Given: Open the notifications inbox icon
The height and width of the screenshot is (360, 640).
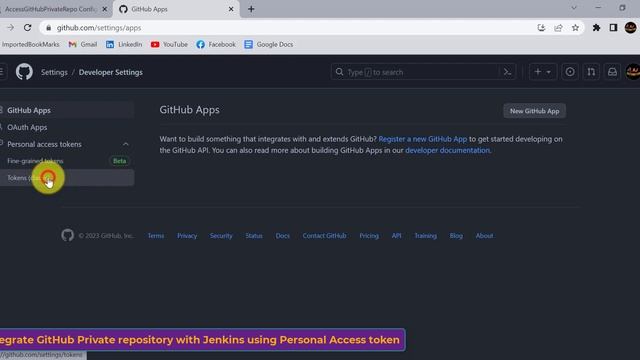Looking at the screenshot, I should pyautogui.click(x=612, y=72).
